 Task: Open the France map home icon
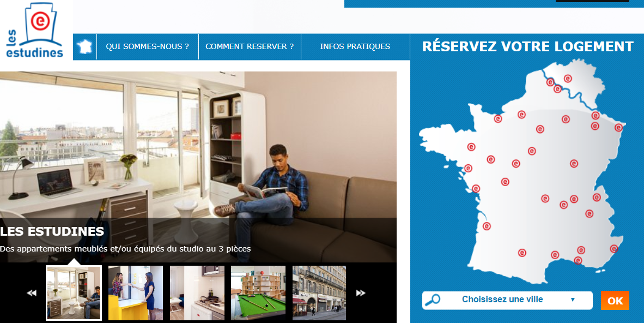(85, 46)
